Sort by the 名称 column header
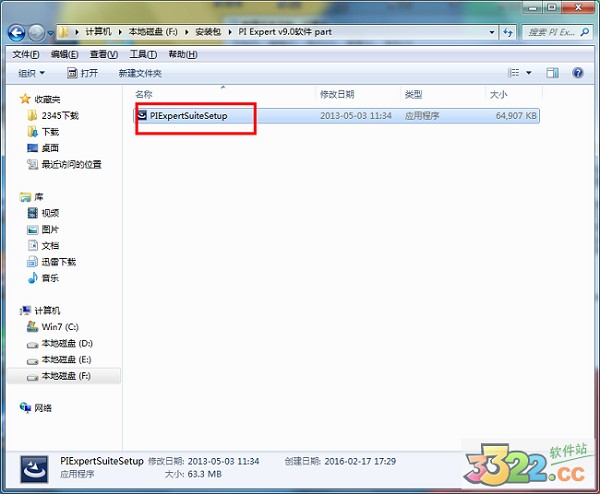This screenshot has width=600, height=494. 144,94
